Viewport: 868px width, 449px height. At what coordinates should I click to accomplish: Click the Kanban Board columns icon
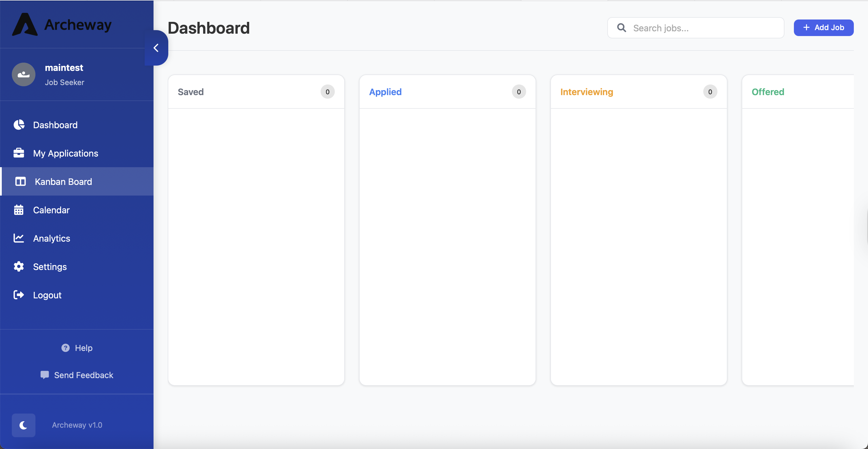click(x=20, y=181)
